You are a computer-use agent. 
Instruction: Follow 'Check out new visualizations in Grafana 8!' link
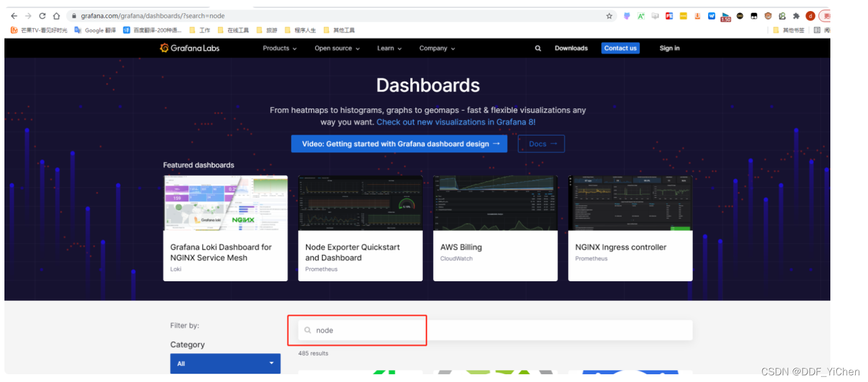coord(456,122)
